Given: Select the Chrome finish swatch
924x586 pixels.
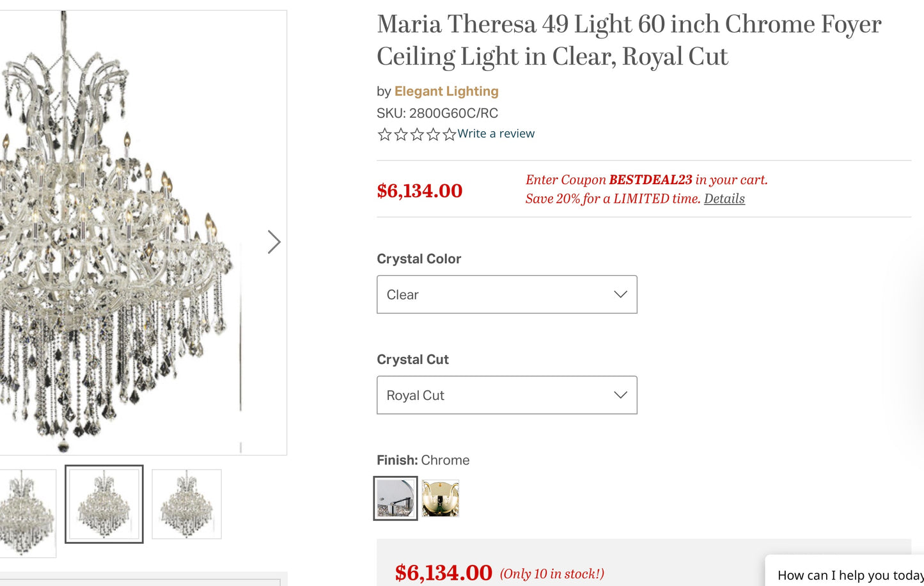Looking at the screenshot, I should click(x=395, y=498).
